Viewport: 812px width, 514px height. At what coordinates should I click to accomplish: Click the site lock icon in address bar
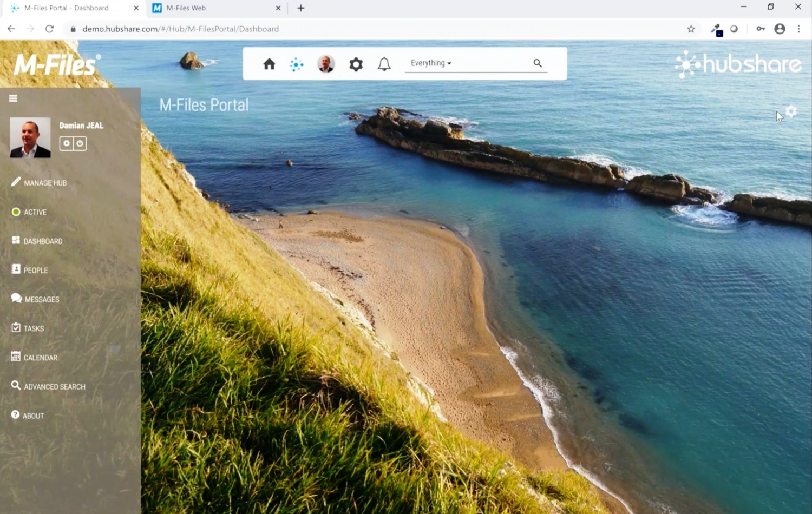point(73,29)
